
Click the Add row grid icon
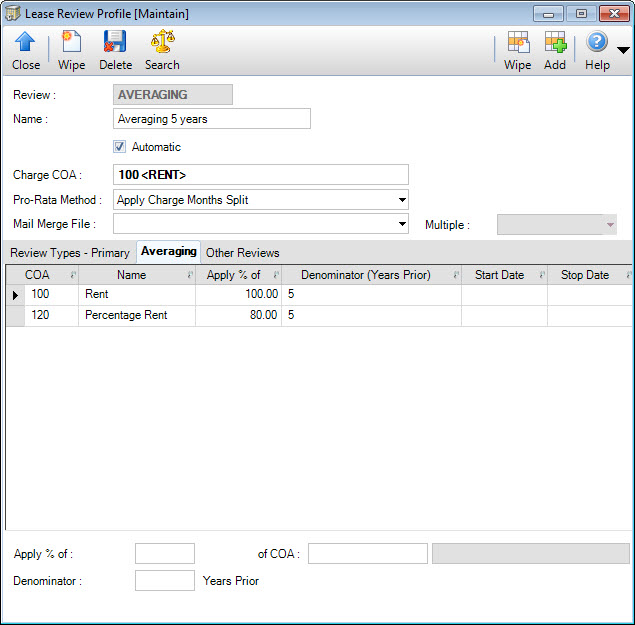tap(555, 42)
